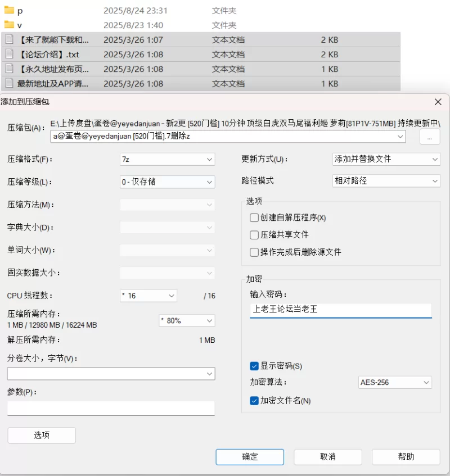Click the 最新地址及APP text file icon
Viewport: 450px width, 476px height.
click(x=10, y=83)
